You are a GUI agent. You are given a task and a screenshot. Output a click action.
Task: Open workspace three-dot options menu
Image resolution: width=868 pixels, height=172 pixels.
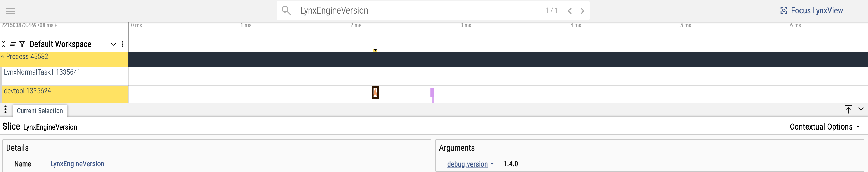tap(123, 44)
